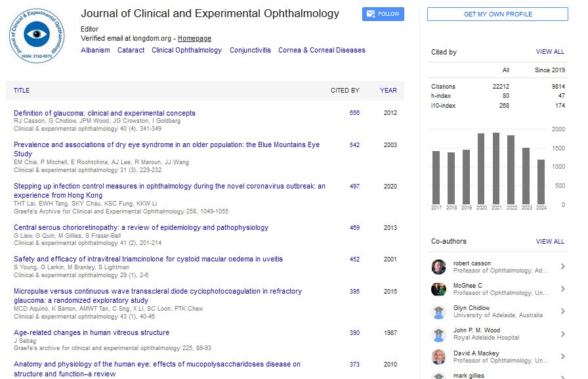Click John P. M. Wood's avatar icon
Viewport: 588px width, 379px height.
click(x=438, y=334)
